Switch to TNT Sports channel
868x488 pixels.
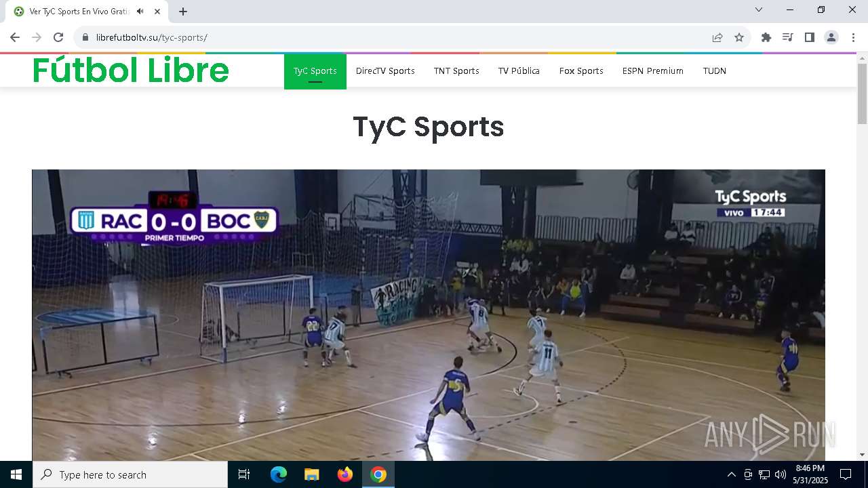[456, 70]
